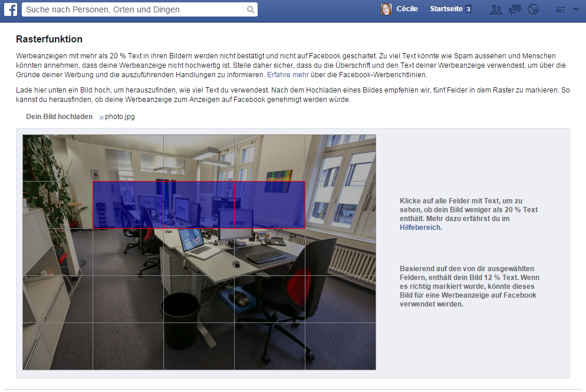Viewport: 586px width, 392px height.
Task: Mark the top-left grid cell with the plant
Action: tap(58, 158)
